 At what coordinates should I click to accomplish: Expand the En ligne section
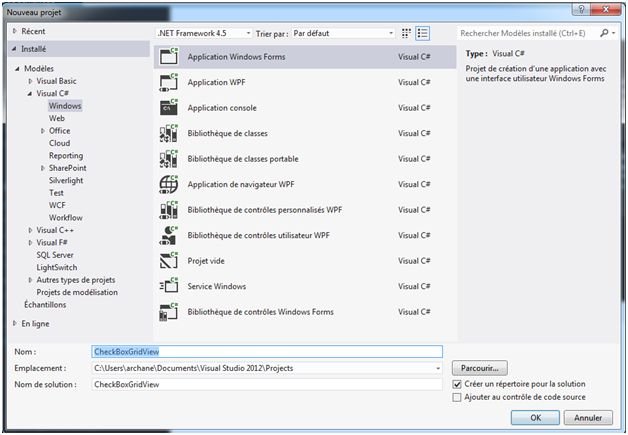click(15, 323)
